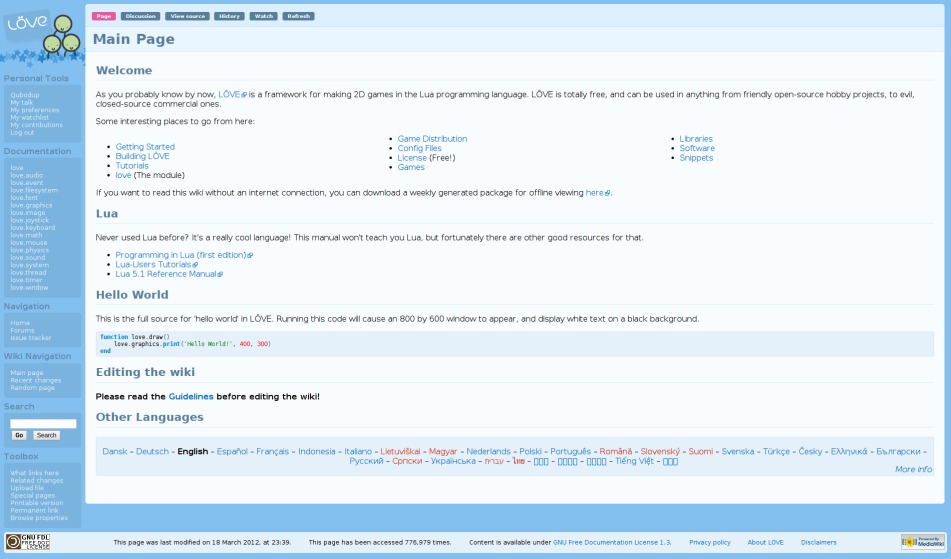The height and width of the screenshot is (559, 951).
Task: Open the Snippets link
Action: coord(696,158)
